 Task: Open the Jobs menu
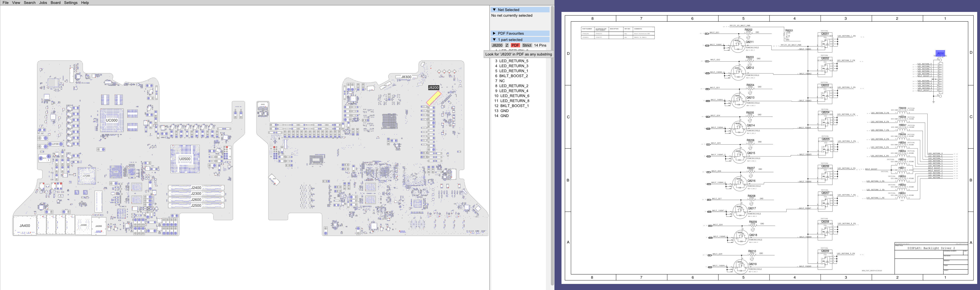[43, 3]
